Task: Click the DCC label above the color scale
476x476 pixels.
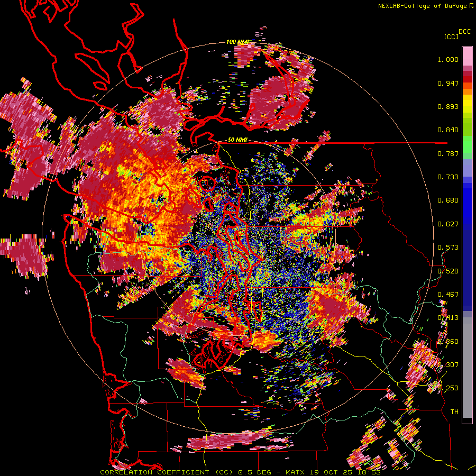Action: coord(464,32)
